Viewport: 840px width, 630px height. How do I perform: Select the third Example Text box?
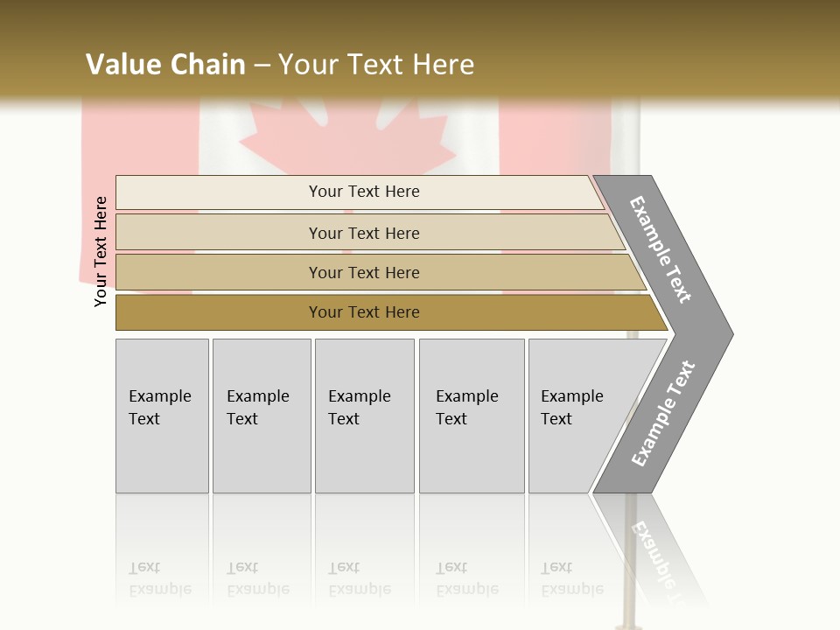coord(363,416)
